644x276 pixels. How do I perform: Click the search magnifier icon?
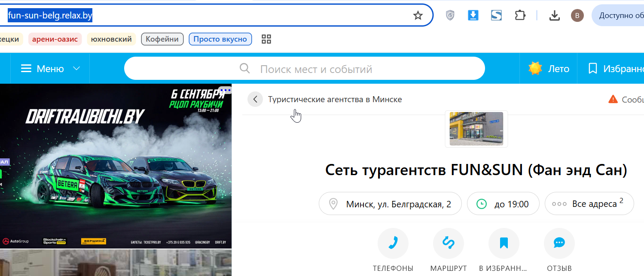[x=245, y=69]
